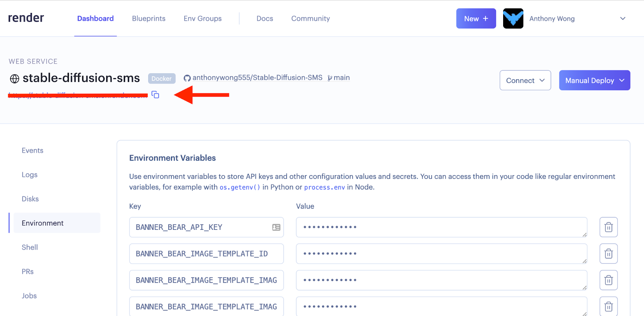Viewport: 644px width, 316px height.
Task: Select Environment in the sidebar
Action: (x=57, y=223)
